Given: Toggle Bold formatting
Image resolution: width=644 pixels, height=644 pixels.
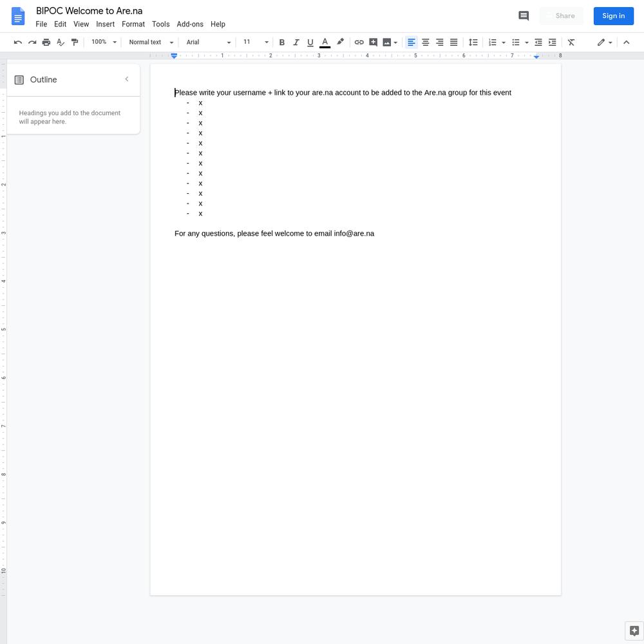Looking at the screenshot, I should pyautogui.click(x=282, y=43).
